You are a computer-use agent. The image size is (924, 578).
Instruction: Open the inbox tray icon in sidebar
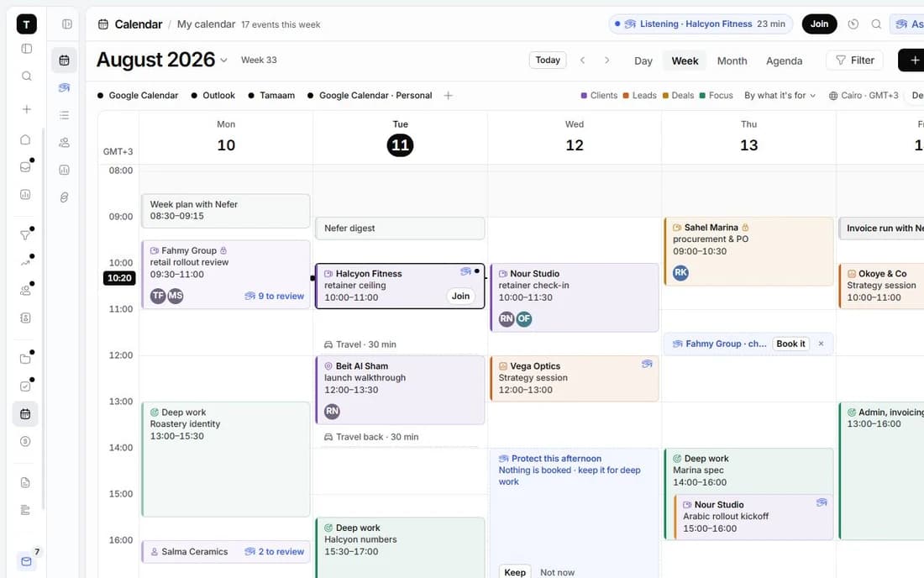[x=25, y=167]
